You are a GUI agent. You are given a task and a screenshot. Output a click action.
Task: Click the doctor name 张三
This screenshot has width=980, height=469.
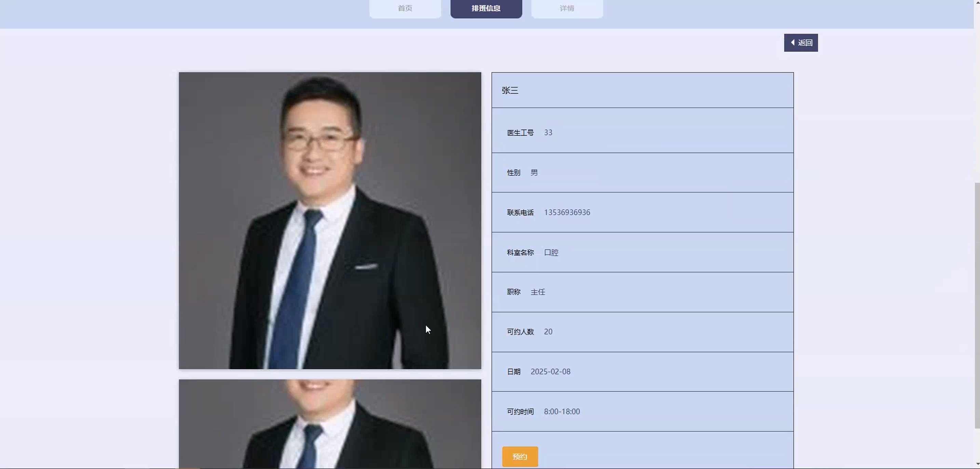510,90
